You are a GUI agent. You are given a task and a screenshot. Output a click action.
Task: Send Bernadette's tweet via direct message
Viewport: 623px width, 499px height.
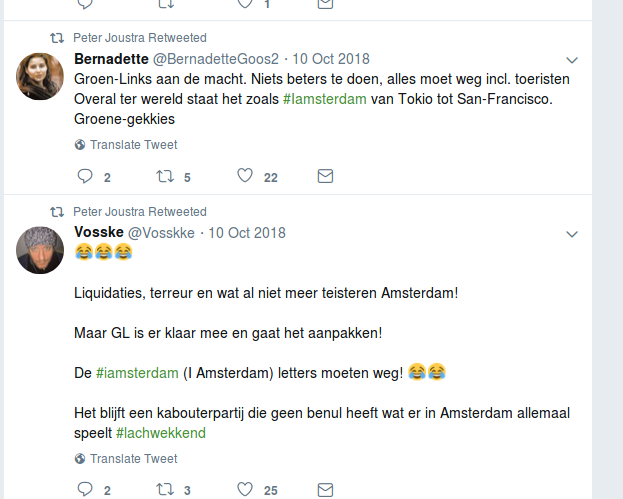pyautogui.click(x=325, y=176)
